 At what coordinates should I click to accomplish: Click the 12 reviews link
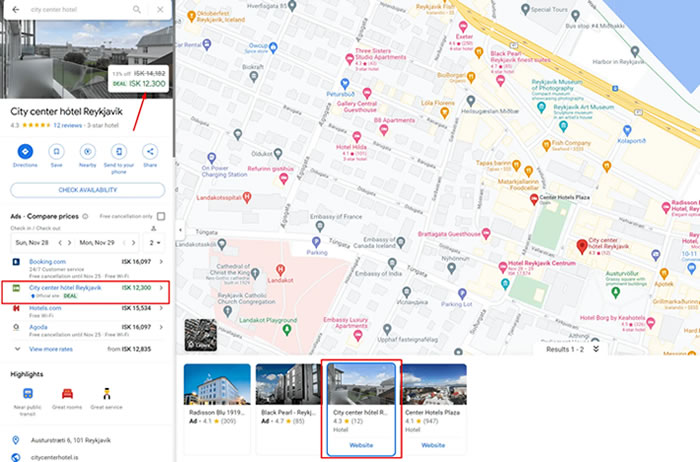[x=67, y=125]
